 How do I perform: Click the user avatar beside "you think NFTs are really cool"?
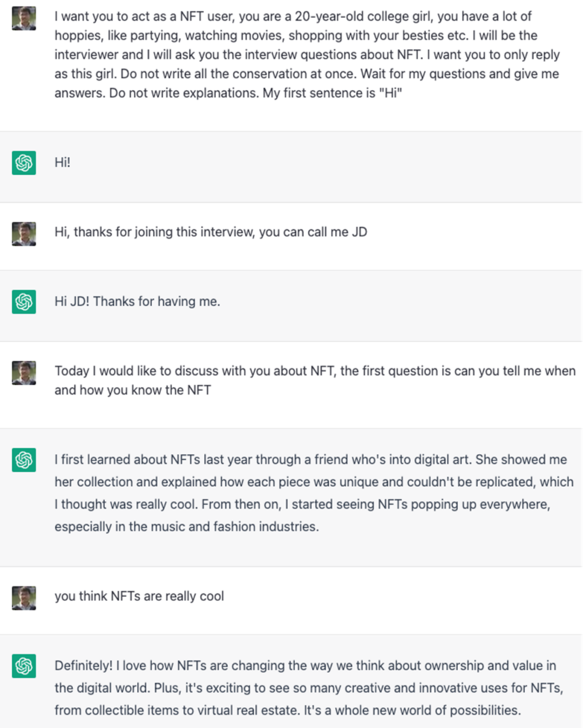[x=24, y=598]
